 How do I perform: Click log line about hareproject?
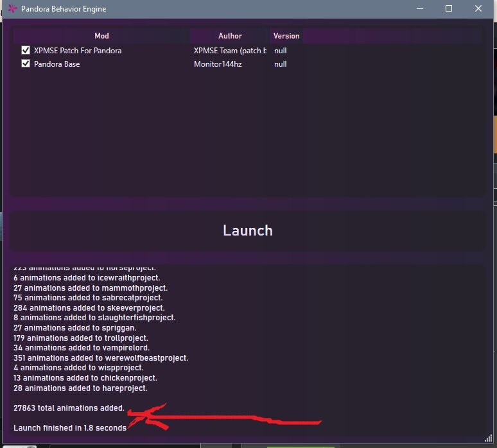coord(80,388)
